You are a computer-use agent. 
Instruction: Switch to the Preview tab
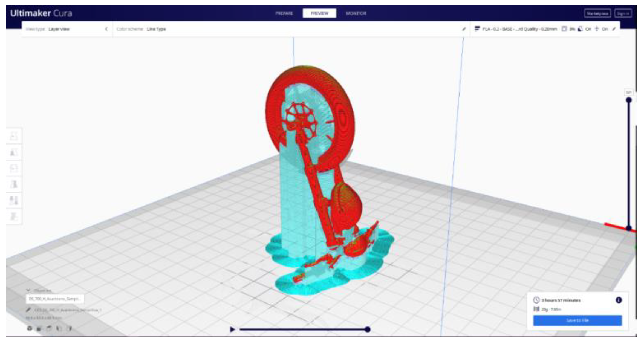pos(319,13)
